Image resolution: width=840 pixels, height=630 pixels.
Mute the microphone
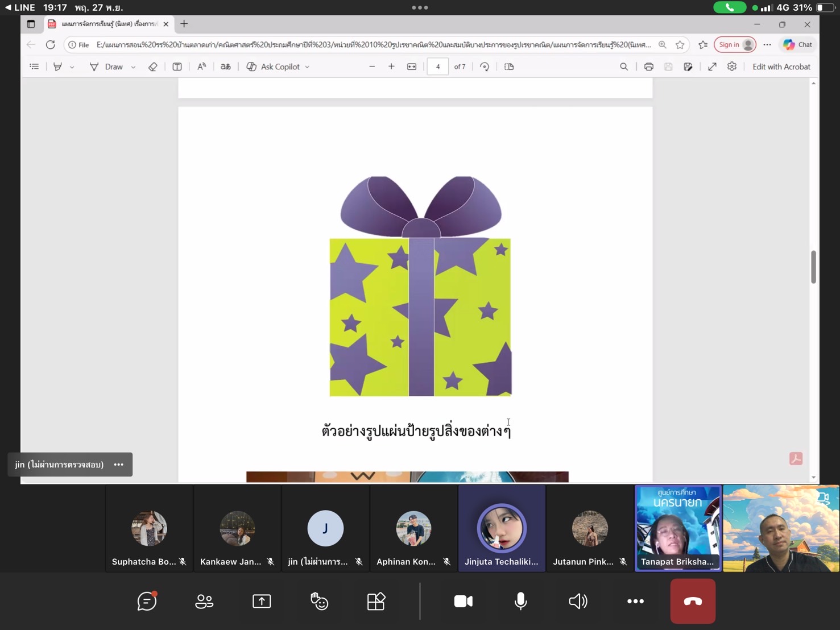[x=520, y=601]
